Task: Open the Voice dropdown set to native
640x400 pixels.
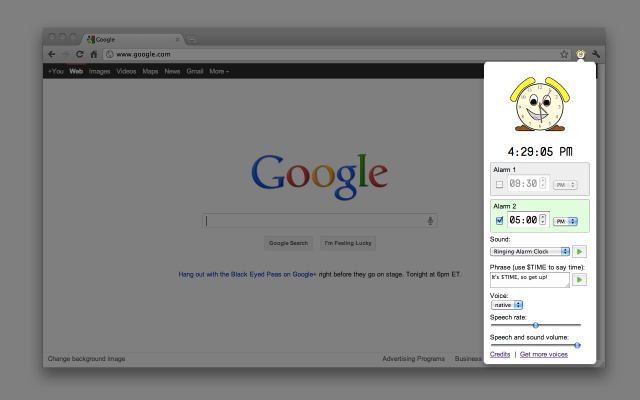Action: (x=507, y=305)
